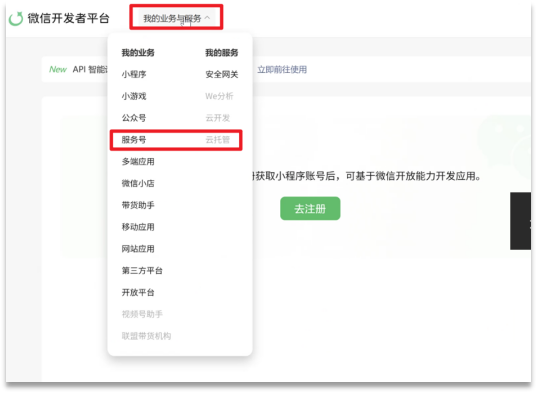
Task: Collapse the 我的业务与服务 dropdown menu
Action: [x=176, y=18]
